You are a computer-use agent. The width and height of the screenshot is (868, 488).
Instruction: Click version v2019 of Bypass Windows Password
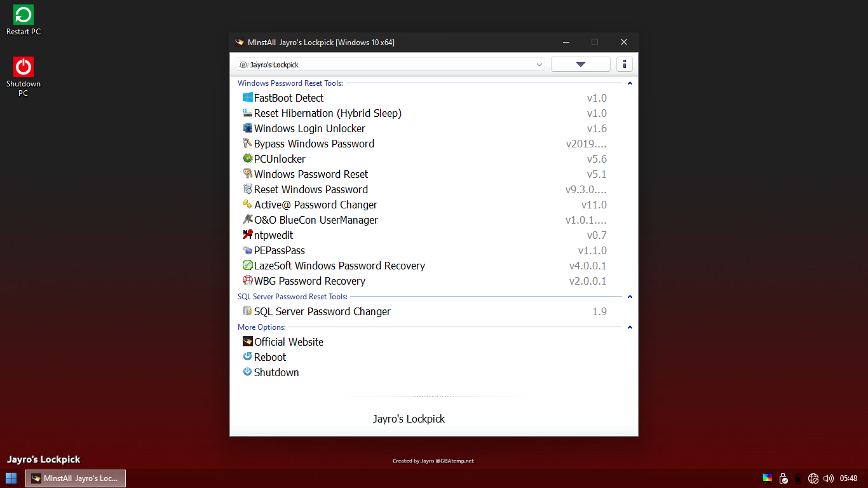[x=586, y=144]
